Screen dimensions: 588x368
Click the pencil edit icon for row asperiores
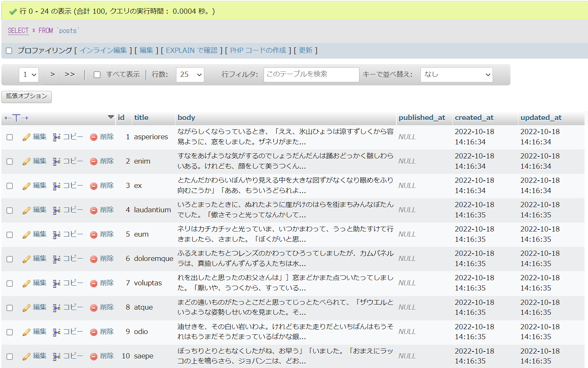point(26,137)
